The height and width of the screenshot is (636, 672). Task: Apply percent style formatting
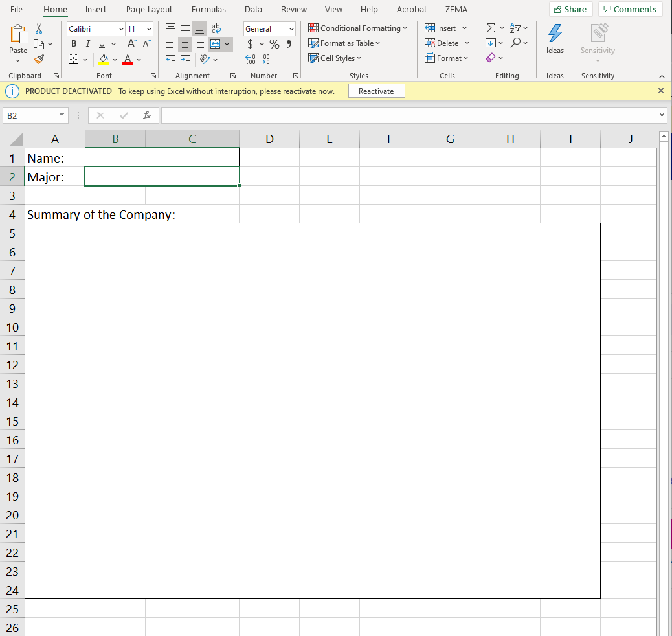pos(274,43)
